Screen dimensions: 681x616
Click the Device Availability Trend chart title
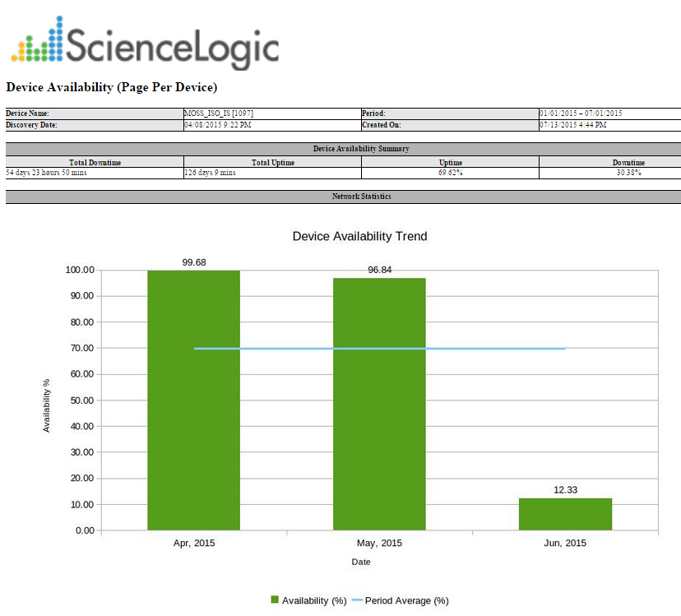point(359,236)
